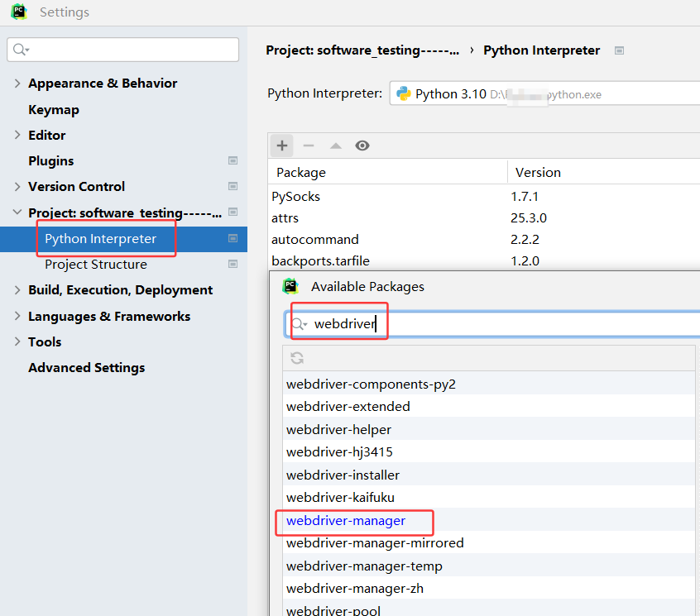700x616 pixels.
Task: Select the webdriver-manager package
Action: (x=489, y=521)
